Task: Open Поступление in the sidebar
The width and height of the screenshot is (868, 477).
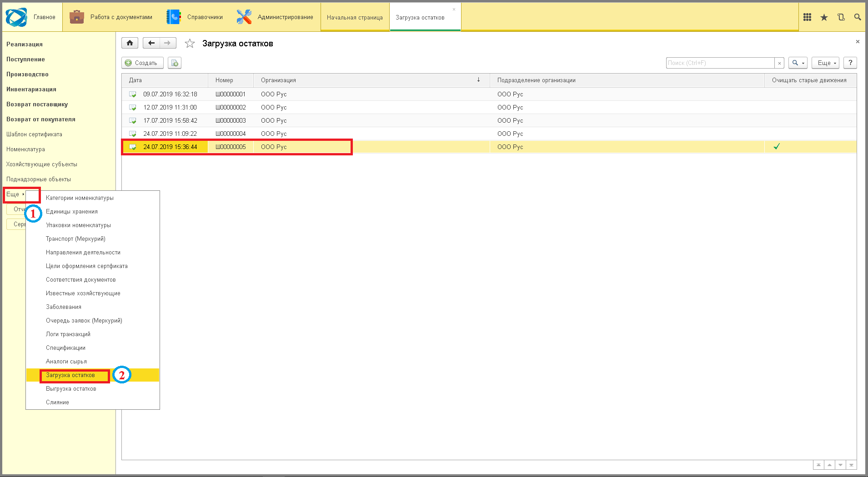Action: 25,60
